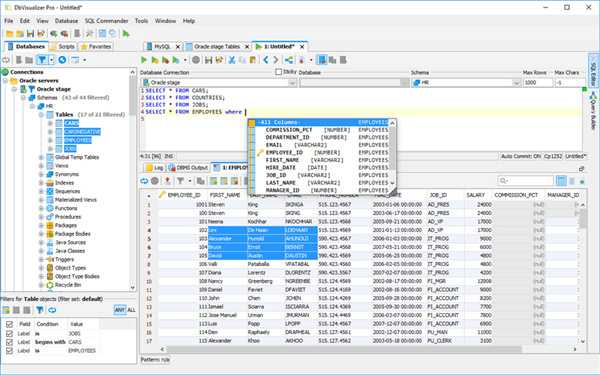Click the stop circle icon in result grid toolbar
600x375 pixels.
tap(155, 181)
